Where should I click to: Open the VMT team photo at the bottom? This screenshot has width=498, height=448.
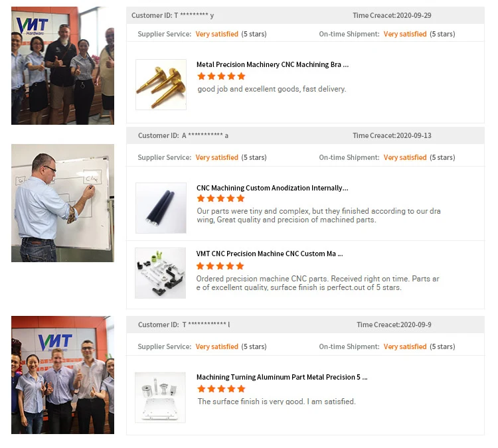[x=62, y=374]
